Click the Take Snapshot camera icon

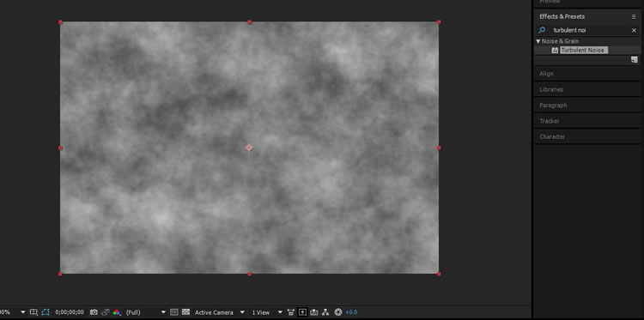[x=94, y=312]
